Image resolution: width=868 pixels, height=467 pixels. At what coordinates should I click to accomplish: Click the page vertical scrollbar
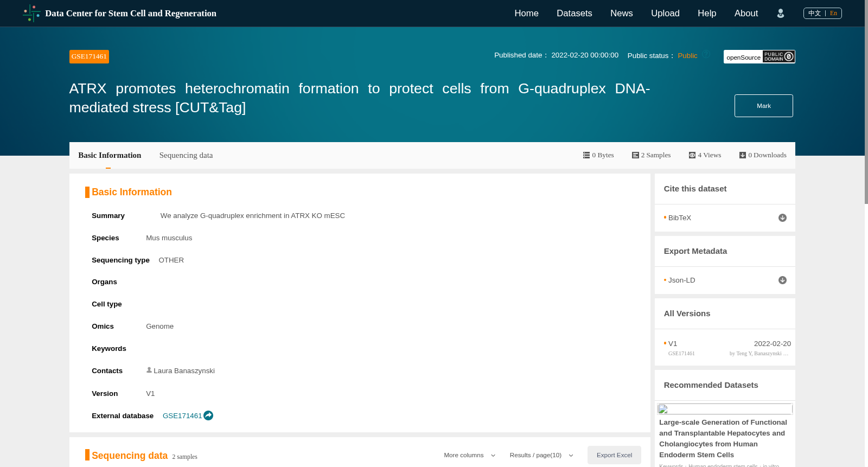coord(866,102)
